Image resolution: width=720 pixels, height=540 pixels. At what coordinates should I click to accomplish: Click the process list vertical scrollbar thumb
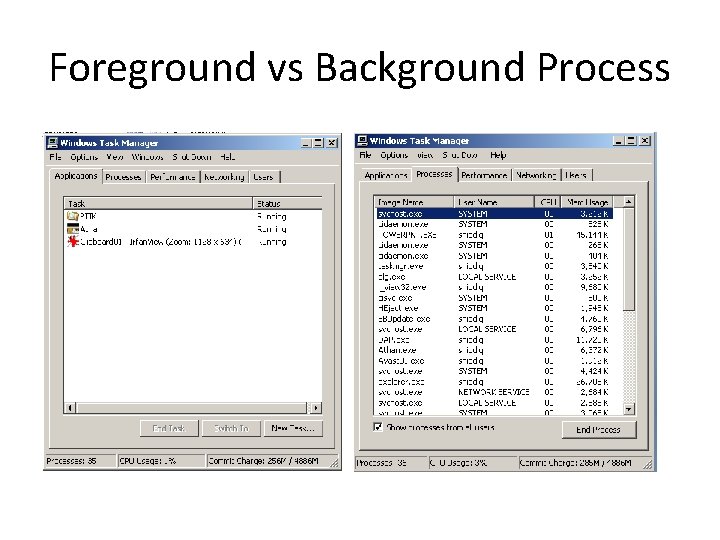[629, 259]
